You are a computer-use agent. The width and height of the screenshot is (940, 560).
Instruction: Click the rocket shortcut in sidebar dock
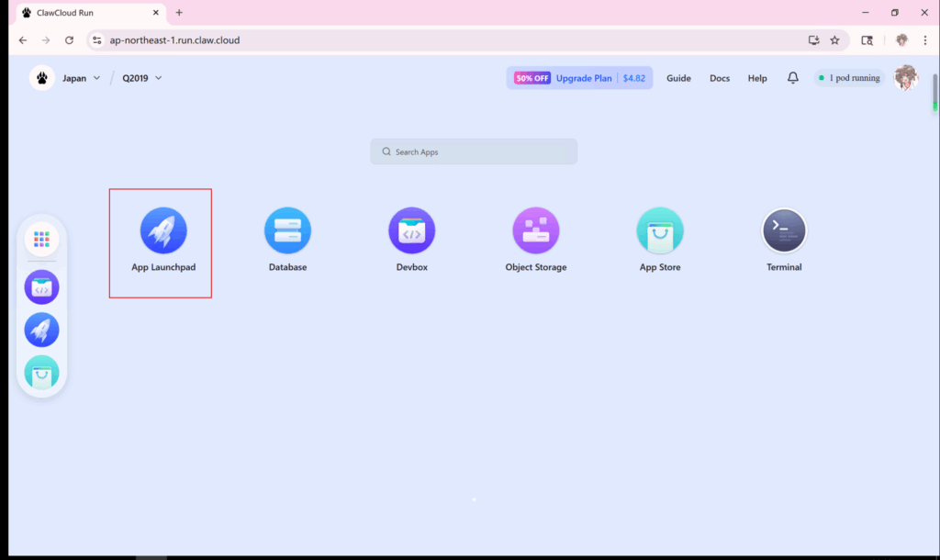(x=41, y=330)
